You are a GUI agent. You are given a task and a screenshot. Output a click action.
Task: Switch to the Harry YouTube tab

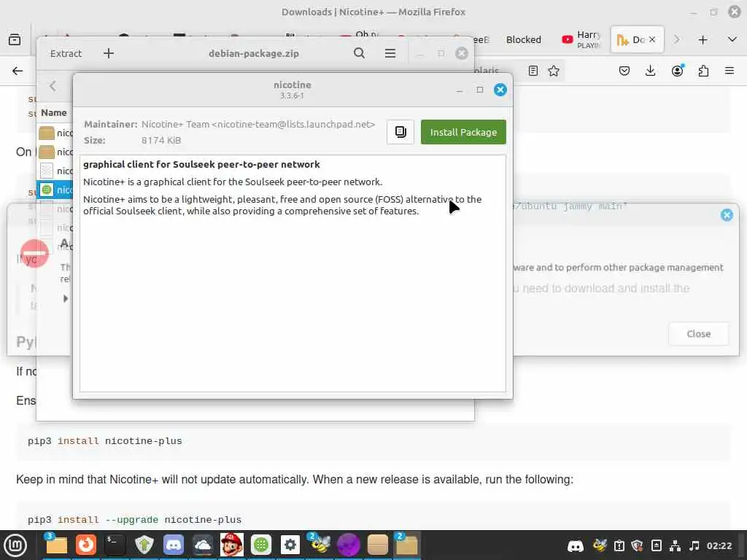581,39
